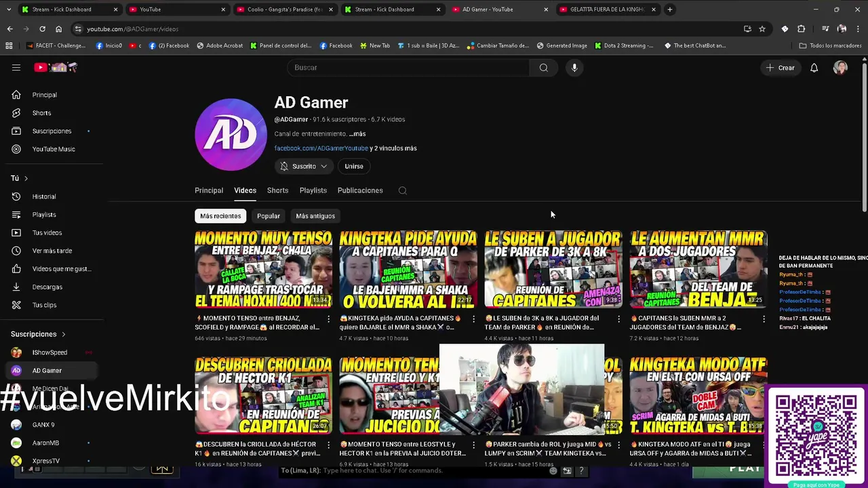Viewport: 868px width, 488px height.
Task: Open facebook.com/ADGamerYoutube link
Action: tap(321, 148)
